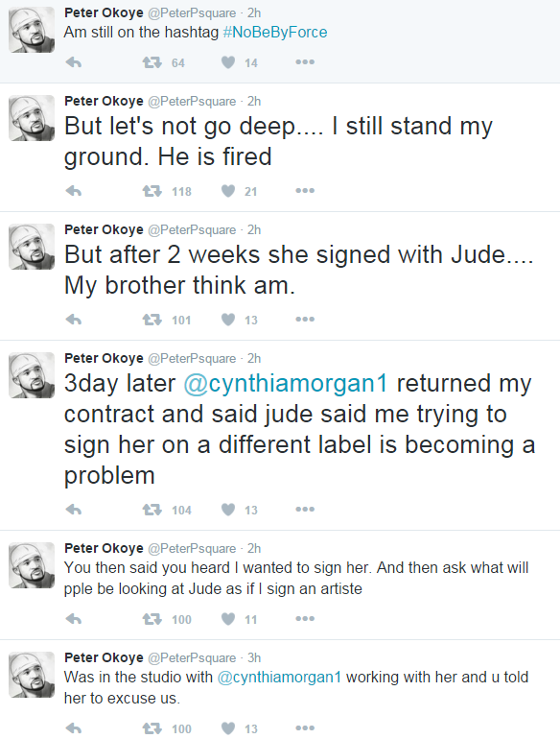Retweet the 'He is fired' tweet
Viewport: 560px width, 739px height.
tap(152, 191)
